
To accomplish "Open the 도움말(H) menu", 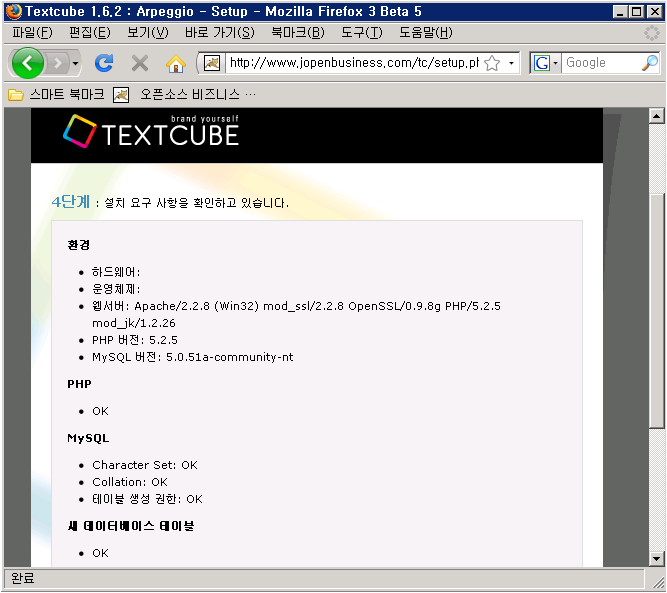I will (425, 32).
